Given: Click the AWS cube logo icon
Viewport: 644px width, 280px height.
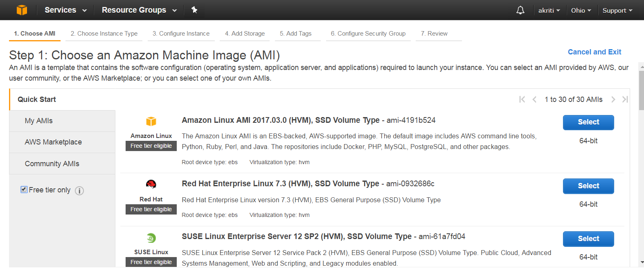Looking at the screenshot, I should (x=22, y=10).
